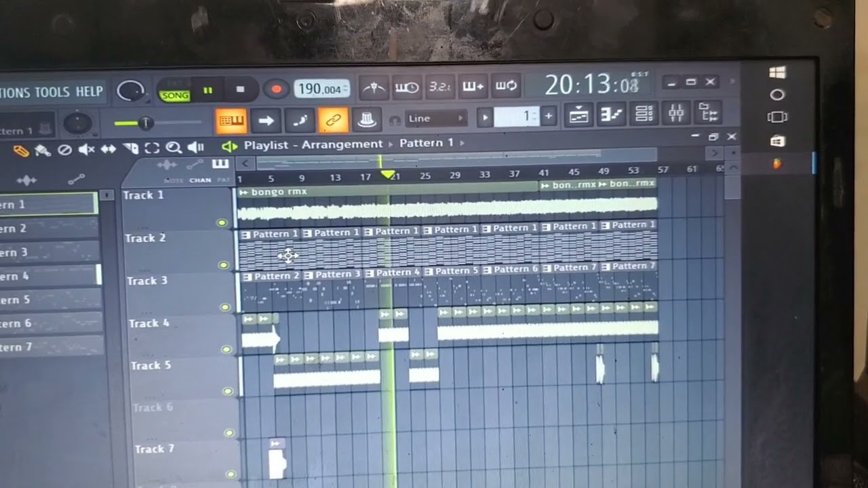Toggle the overdub/blend recording icon
The width and height of the screenshot is (868, 488).
(x=473, y=87)
